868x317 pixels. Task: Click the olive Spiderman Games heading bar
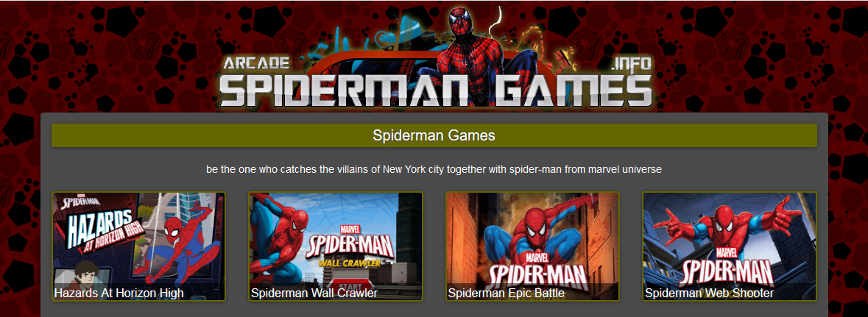434,135
